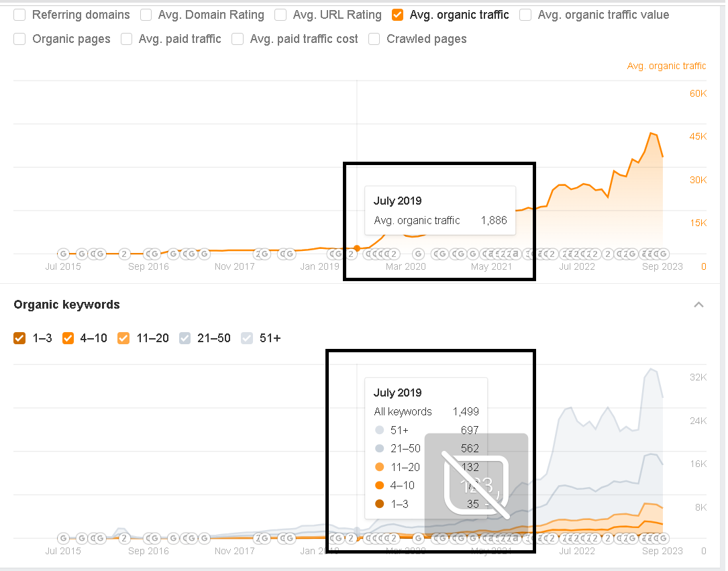Click the crossed-out screenshot overlay icon
The width and height of the screenshot is (728, 571).
[x=476, y=484]
